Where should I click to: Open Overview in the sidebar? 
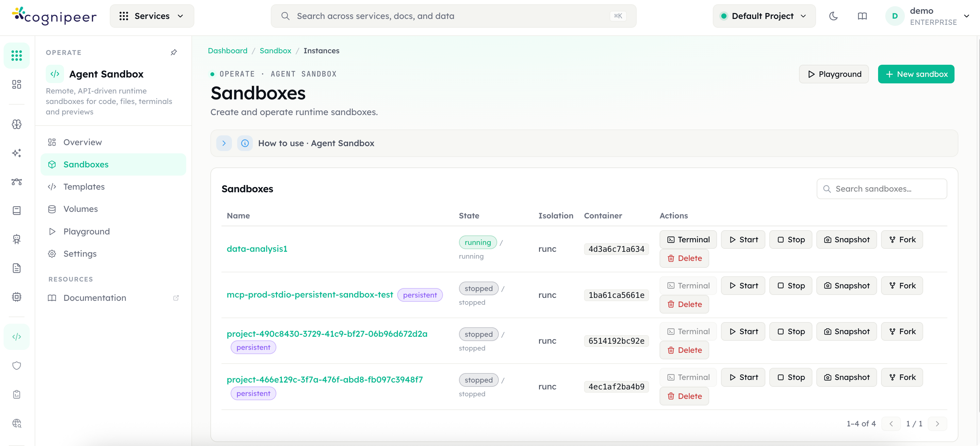113,142
